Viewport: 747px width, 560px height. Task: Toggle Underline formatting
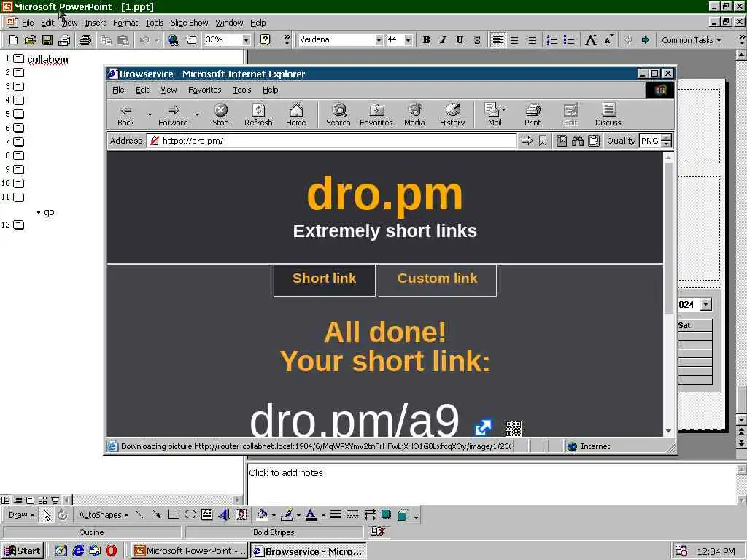click(460, 40)
